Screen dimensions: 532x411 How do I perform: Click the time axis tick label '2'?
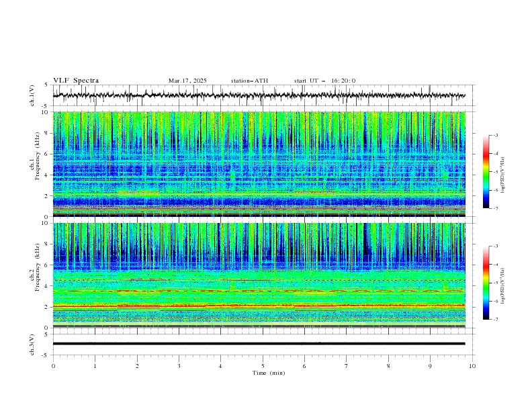click(x=137, y=366)
